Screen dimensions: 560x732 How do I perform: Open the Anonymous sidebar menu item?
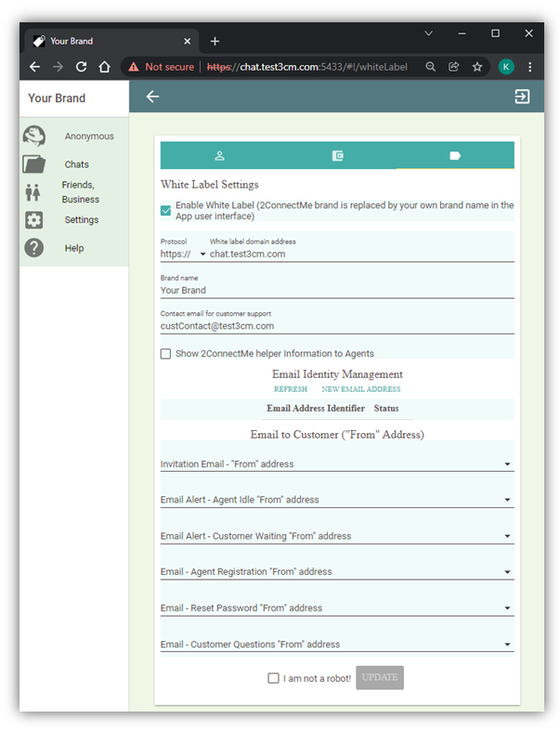89,137
